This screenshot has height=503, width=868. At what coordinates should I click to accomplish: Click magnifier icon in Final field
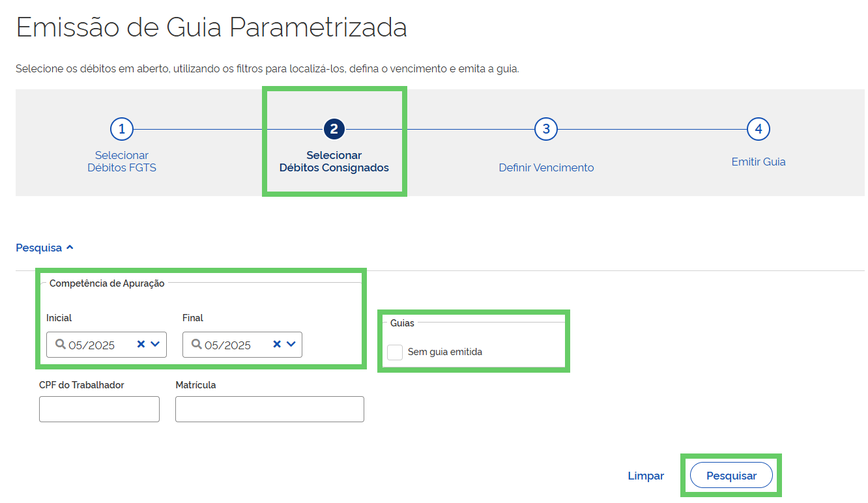197,345
